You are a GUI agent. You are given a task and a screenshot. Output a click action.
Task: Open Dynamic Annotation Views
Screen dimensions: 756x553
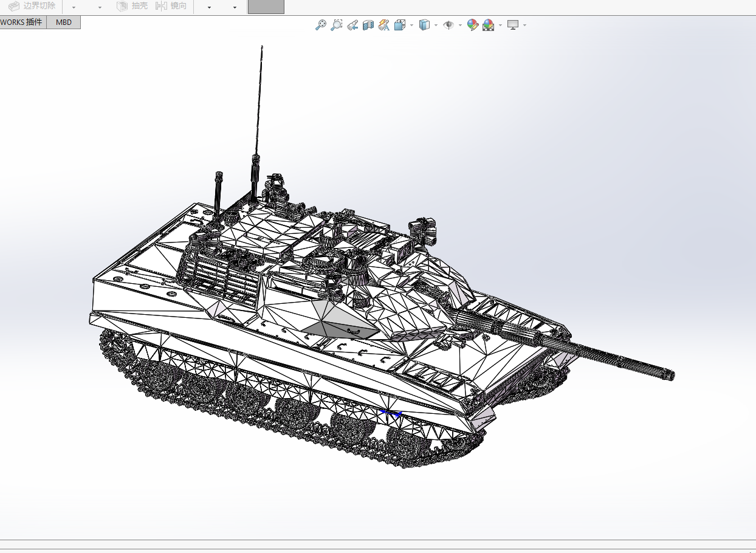384,25
